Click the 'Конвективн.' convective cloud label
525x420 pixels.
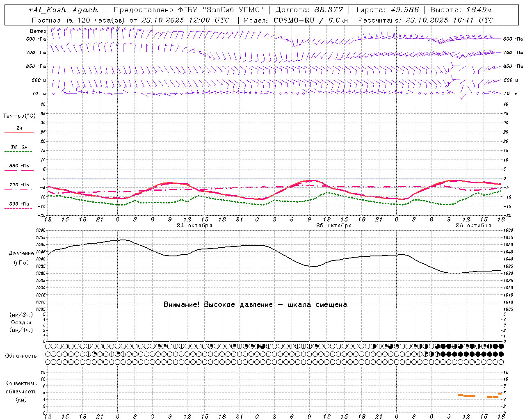21,383
